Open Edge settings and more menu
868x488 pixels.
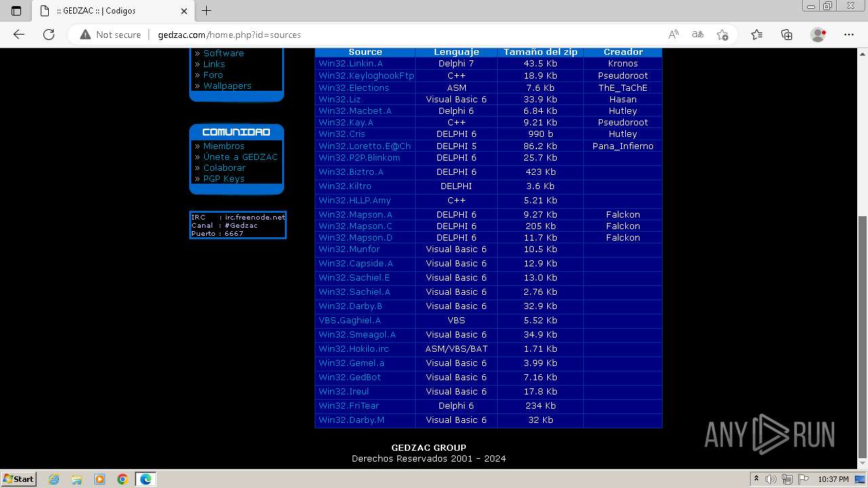(x=849, y=35)
